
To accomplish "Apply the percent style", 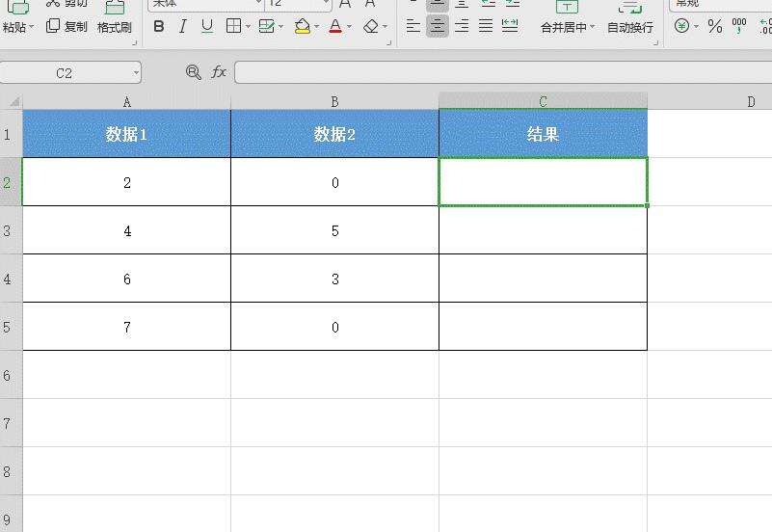I will tap(715, 26).
